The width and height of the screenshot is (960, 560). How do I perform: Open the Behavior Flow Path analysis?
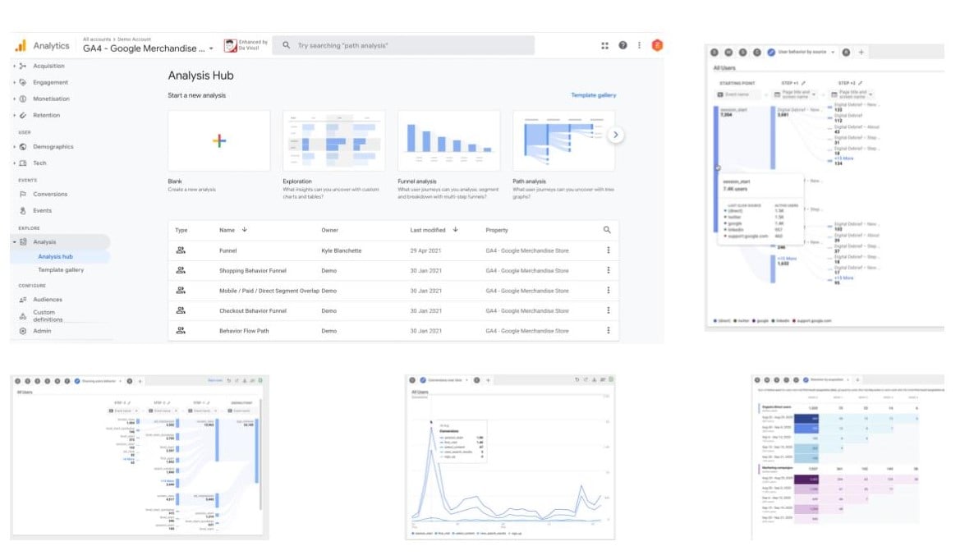coord(244,331)
